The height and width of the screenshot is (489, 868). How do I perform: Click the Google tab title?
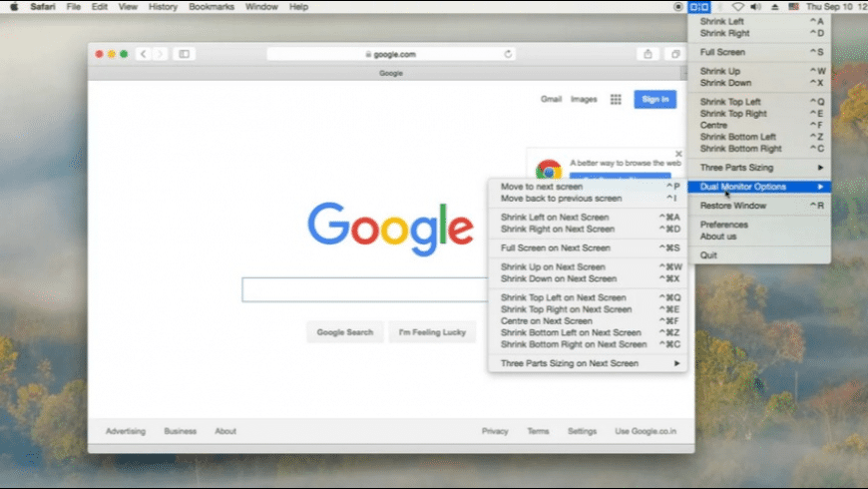tap(391, 73)
